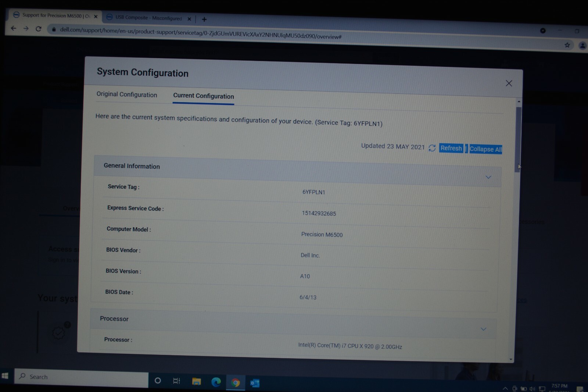Click the Windows taskbar Search box
The height and width of the screenshot is (392, 588).
click(81, 377)
